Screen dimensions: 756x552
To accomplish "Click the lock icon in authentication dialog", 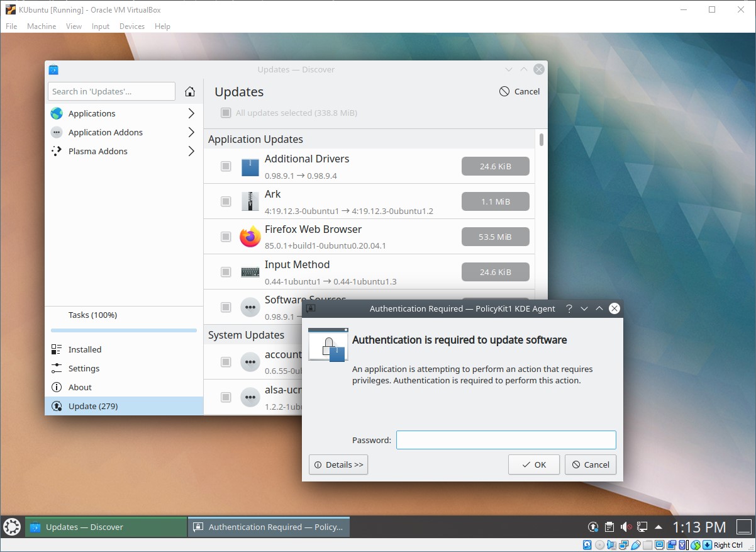I will (x=328, y=345).
